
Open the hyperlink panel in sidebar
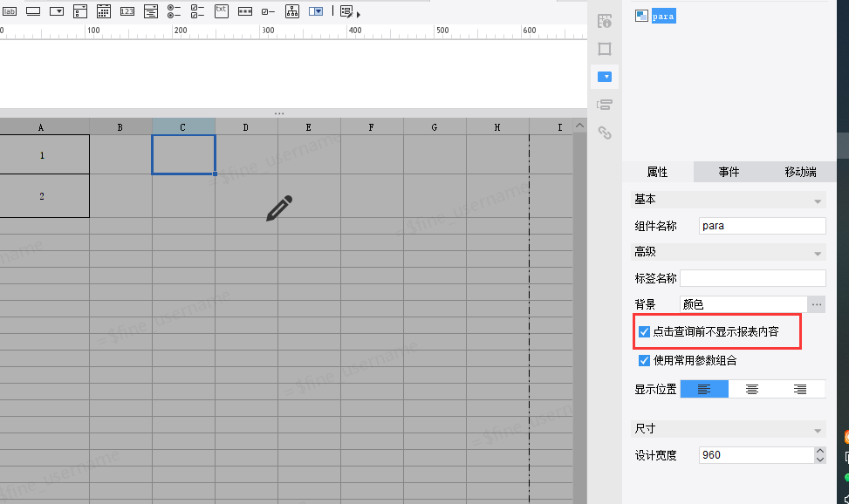pos(604,133)
